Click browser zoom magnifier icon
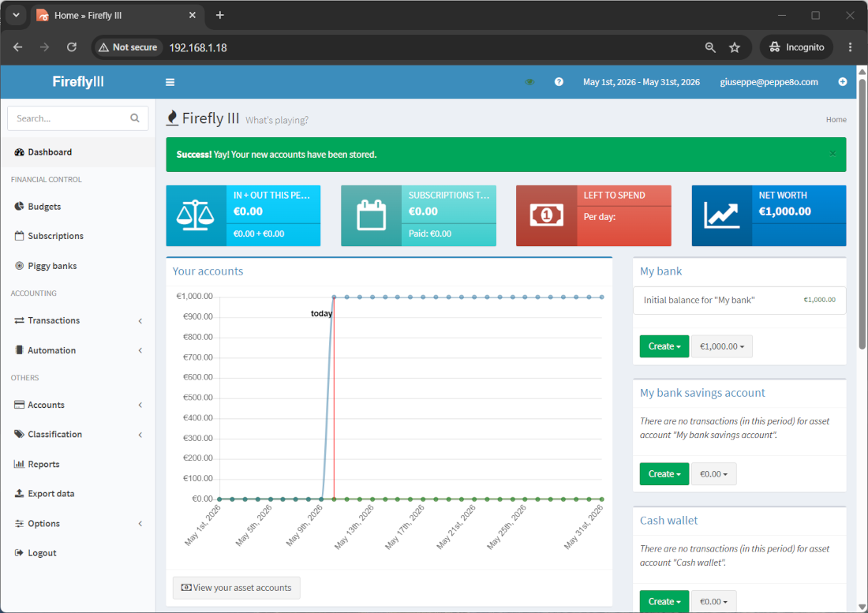 point(710,47)
